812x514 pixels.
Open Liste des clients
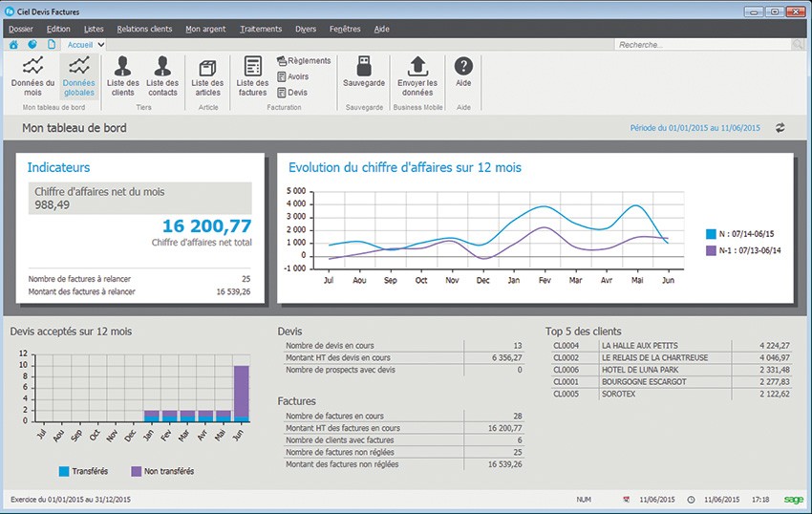point(122,76)
